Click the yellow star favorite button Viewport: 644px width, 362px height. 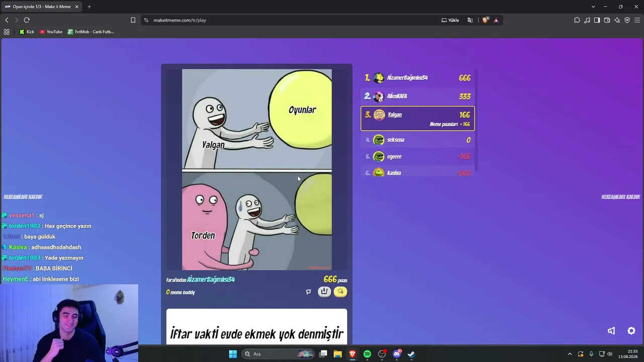341,292
